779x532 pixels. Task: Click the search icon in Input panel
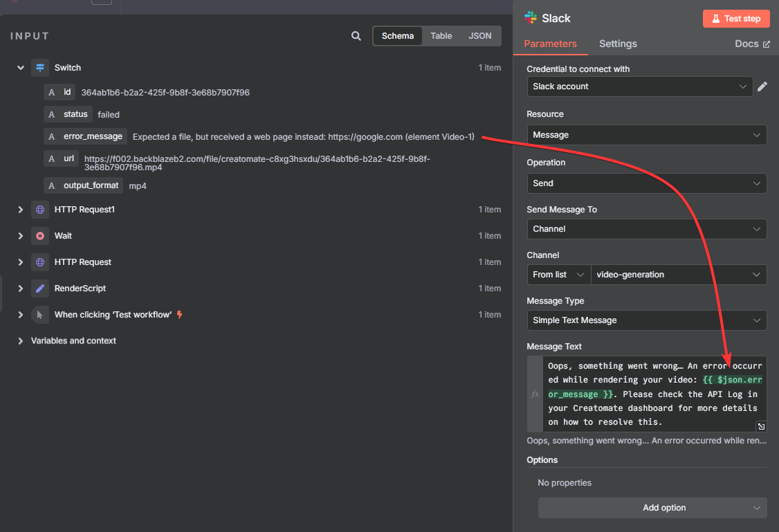tap(356, 36)
